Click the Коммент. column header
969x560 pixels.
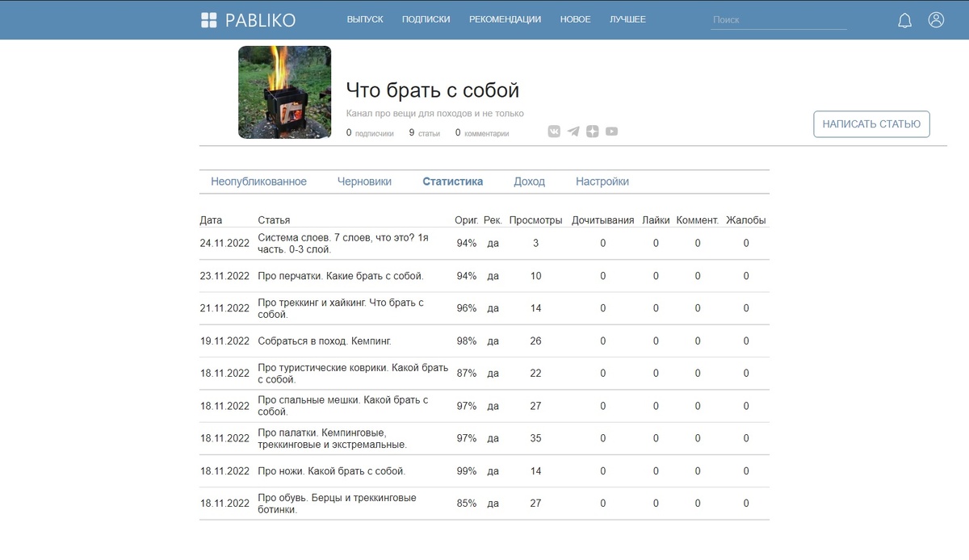698,220
